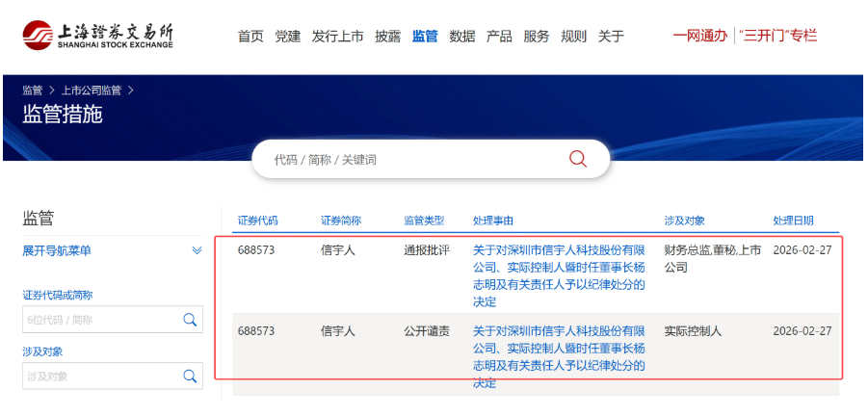Click the Shanghai Stock Exchange logo
Image resolution: width=868 pixels, height=416 pixels.
click(x=98, y=36)
